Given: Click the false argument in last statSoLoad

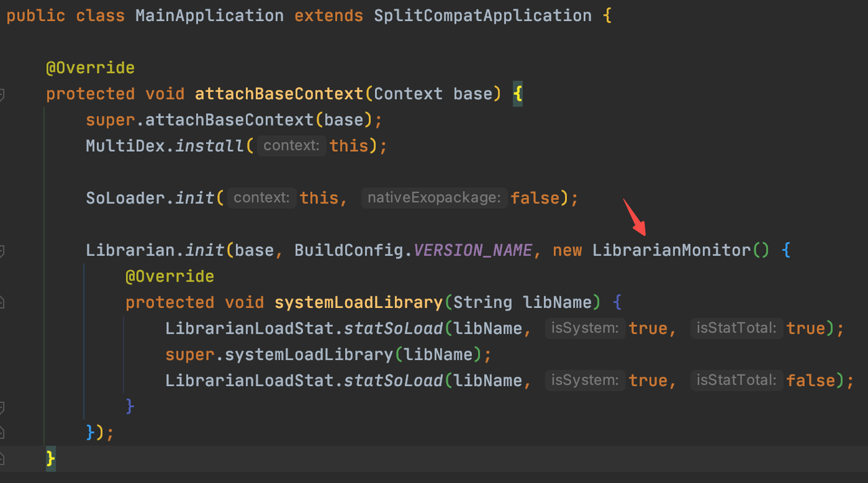Looking at the screenshot, I should coord(811,381).
